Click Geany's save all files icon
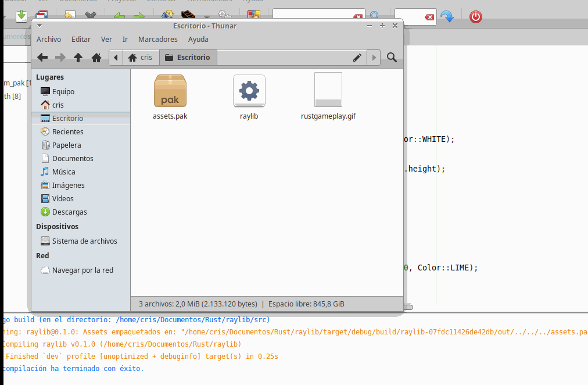This screenshot has width=588, height=385. click(42, 15)
